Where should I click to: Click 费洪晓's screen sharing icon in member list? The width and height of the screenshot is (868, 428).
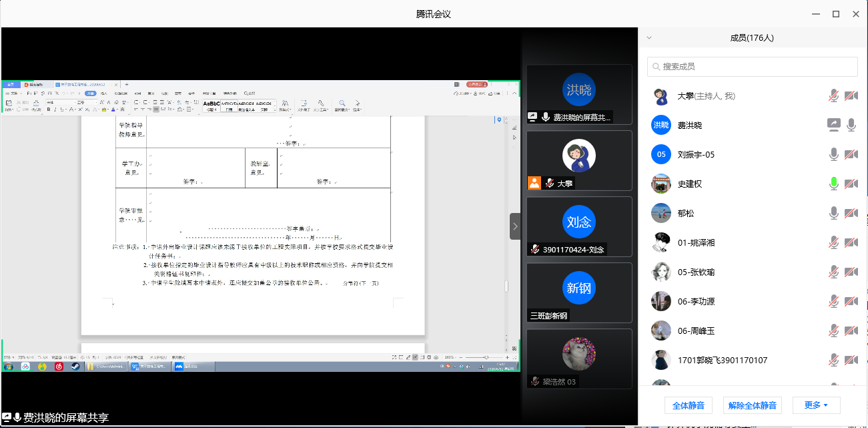pos(833,125)
